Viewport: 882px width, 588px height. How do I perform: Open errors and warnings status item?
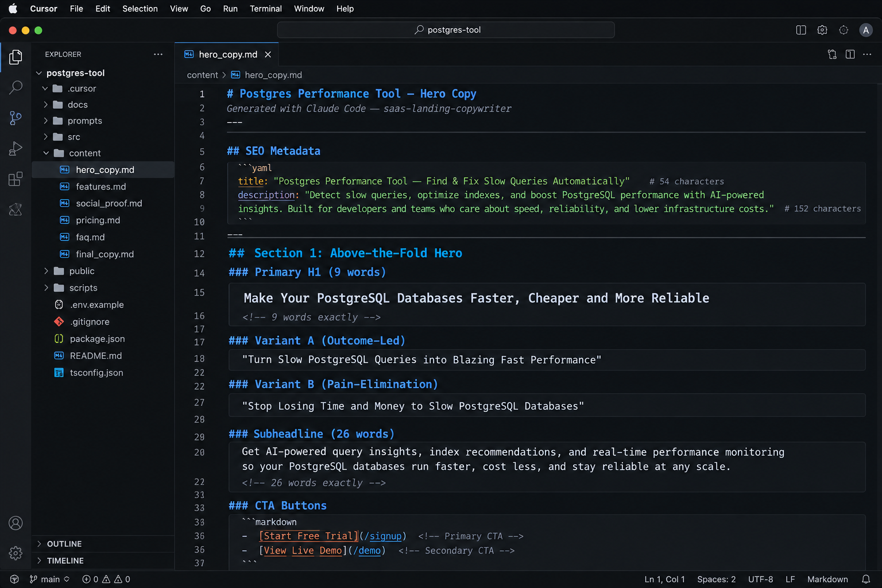106,579
